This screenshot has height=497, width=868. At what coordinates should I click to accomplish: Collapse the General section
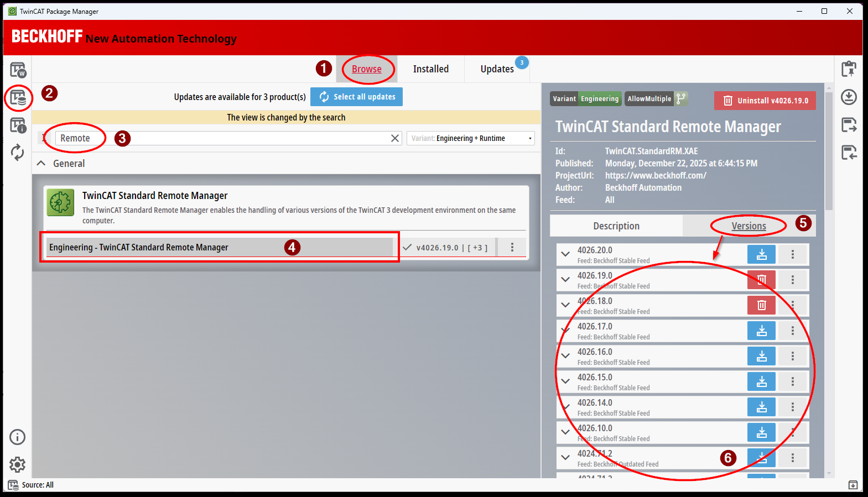tap(41, 164)
